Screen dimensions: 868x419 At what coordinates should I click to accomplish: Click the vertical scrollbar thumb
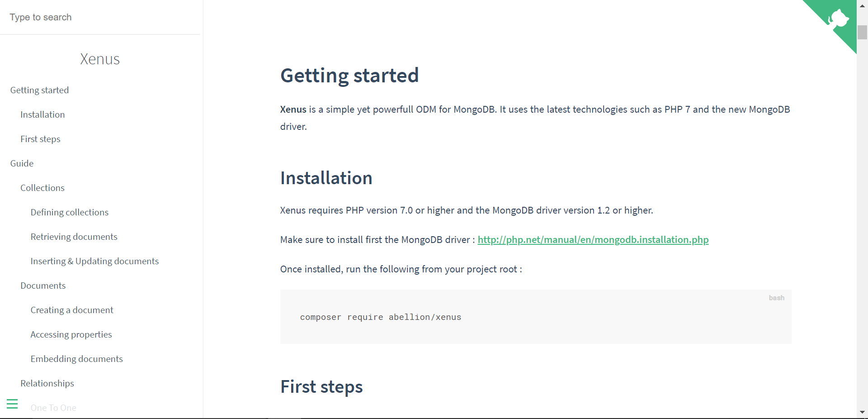tap(862, 33)
